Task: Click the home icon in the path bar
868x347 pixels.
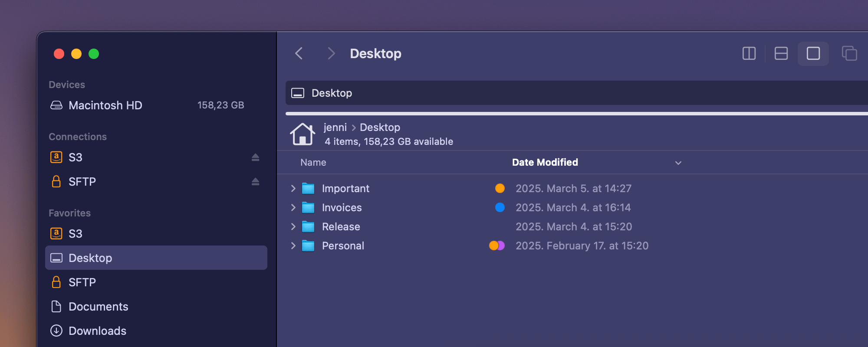Action: coord(302,134)
